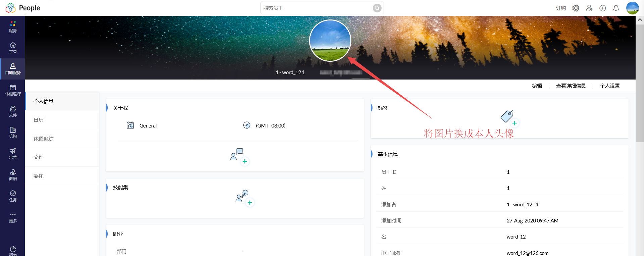The width and height of the screenshot is (644, 256).
Task: Open the Services (服务) app launcher
Action: tap(13, 27)
